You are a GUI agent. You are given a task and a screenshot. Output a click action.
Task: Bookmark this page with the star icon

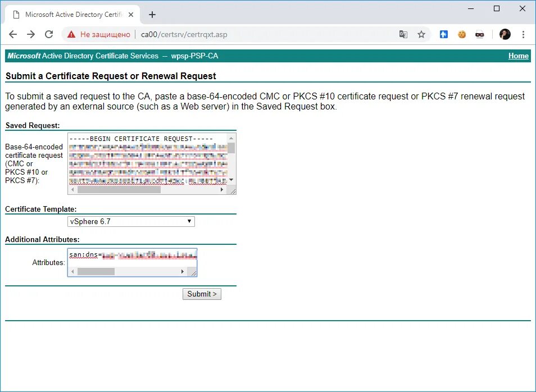(421, 34)
